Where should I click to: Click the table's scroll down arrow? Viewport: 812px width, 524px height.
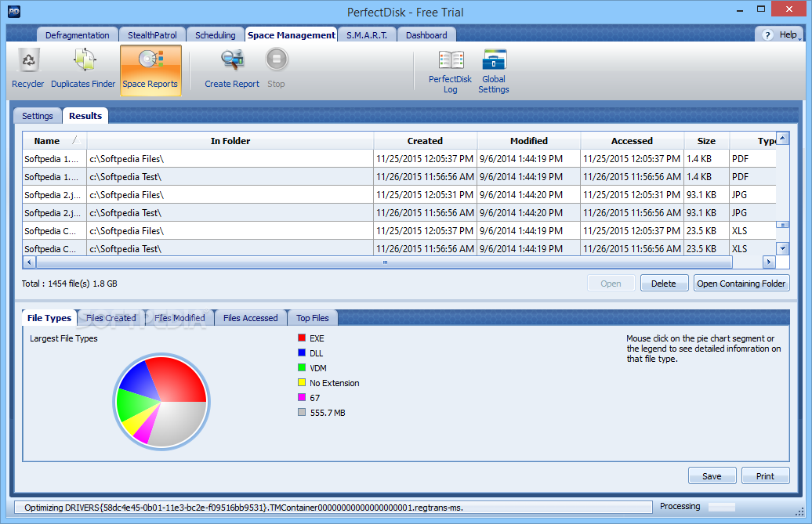782,248
